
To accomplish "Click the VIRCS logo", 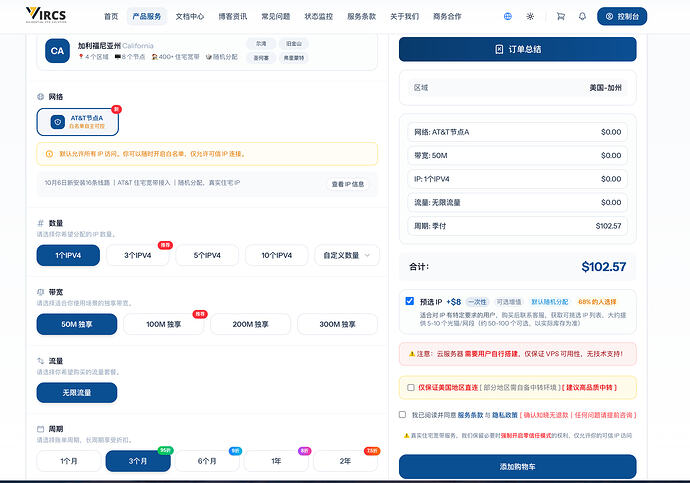I will point(46,15).
